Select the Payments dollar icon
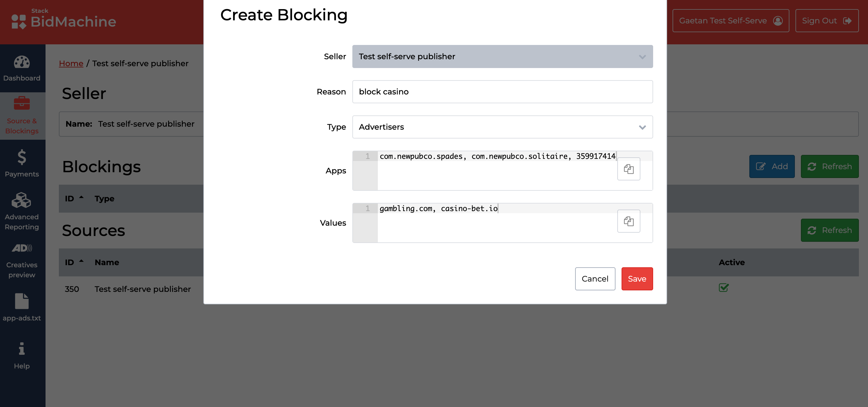The width and height of the screenshot is (868, 407). [22, 157]
